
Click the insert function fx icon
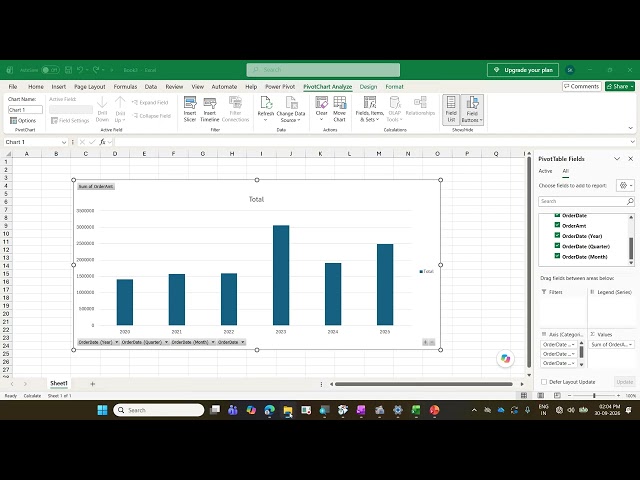102,142
